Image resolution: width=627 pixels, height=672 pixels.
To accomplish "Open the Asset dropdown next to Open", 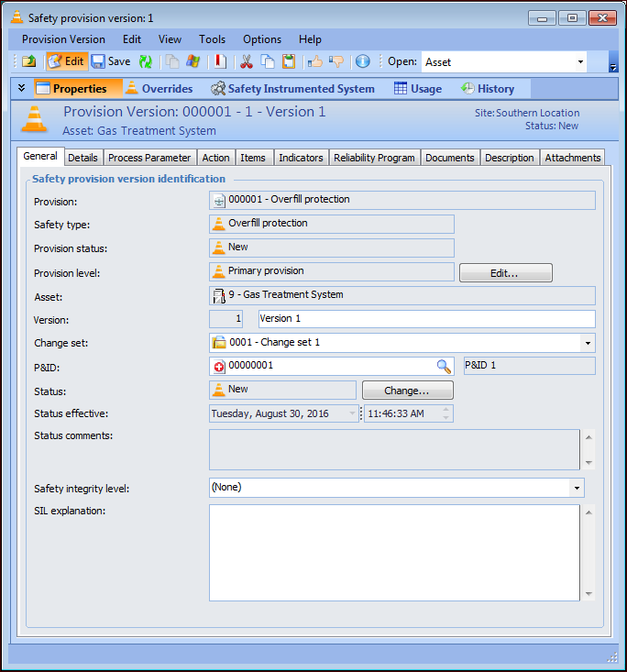I will (580, 62).
